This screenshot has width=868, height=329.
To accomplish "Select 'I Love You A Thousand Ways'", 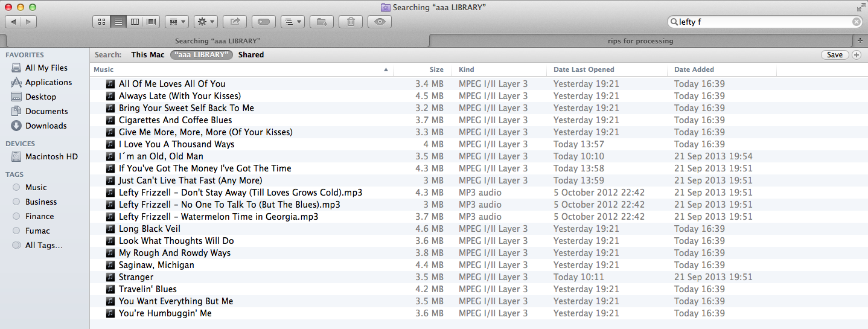I will (x=177, y=144).
